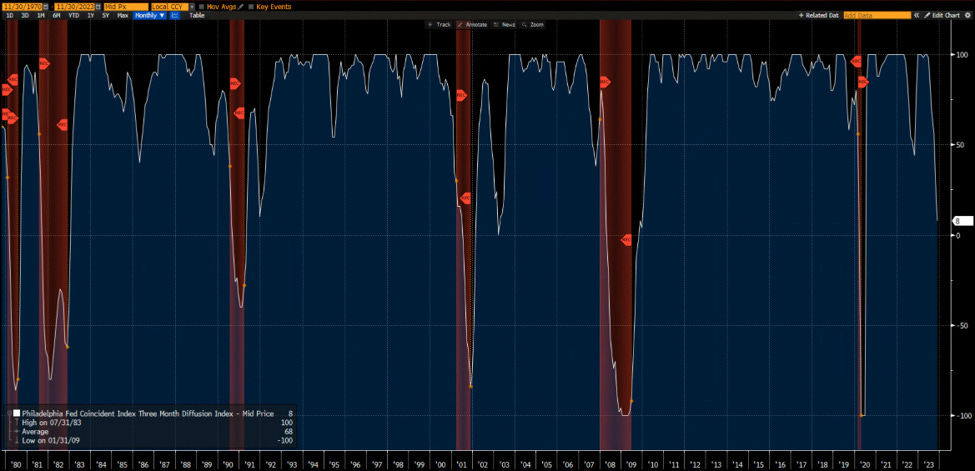The height and width of the screenshot is (471, 975).
Task: Collapse the legend series tree expander
Action: tap(9, 413)
